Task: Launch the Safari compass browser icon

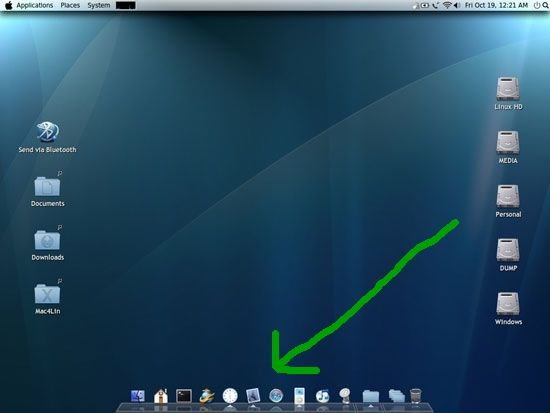Action: 276,396
